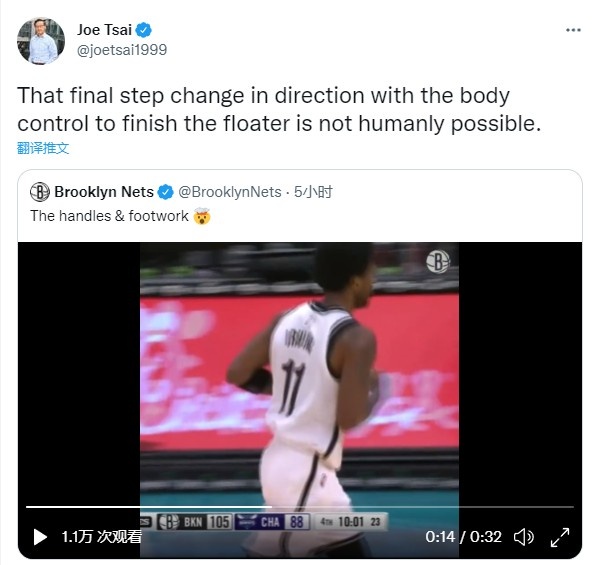Click the Brooklyn Nets round logo avatar

(40, 192)
